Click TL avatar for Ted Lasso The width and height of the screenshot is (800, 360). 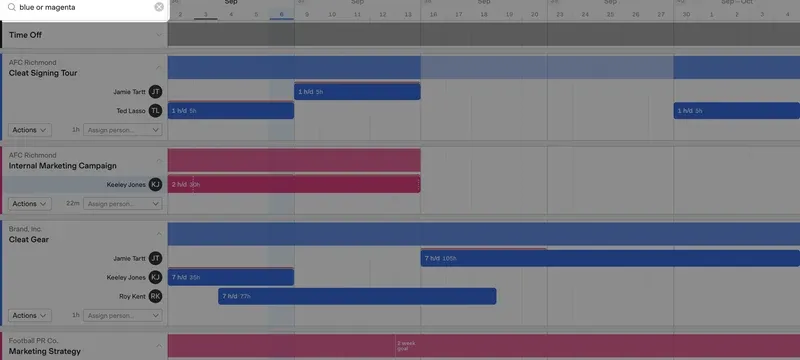point(155,111)
